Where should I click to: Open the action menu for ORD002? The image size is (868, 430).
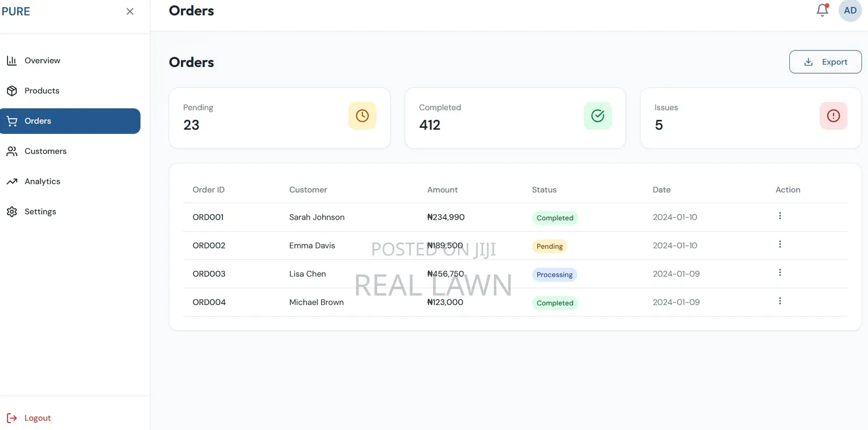[780, 244]
